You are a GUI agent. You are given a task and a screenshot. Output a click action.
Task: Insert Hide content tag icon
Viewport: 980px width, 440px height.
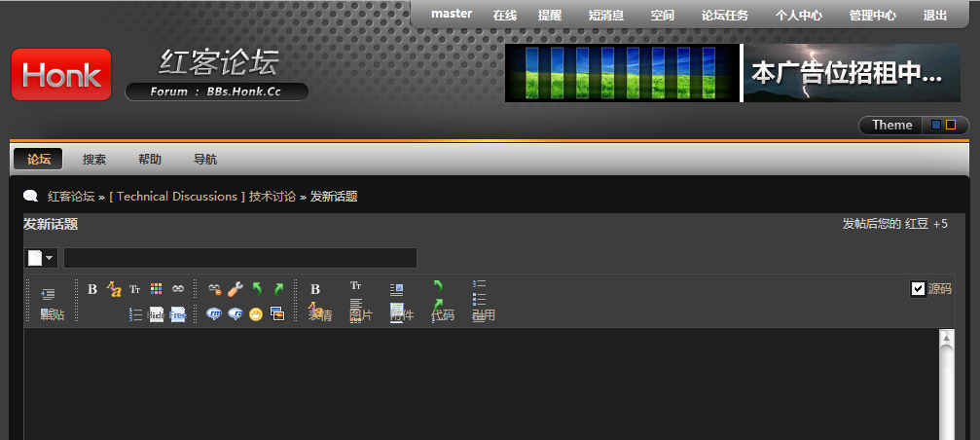pyautogui.click(x=157, y=314)
